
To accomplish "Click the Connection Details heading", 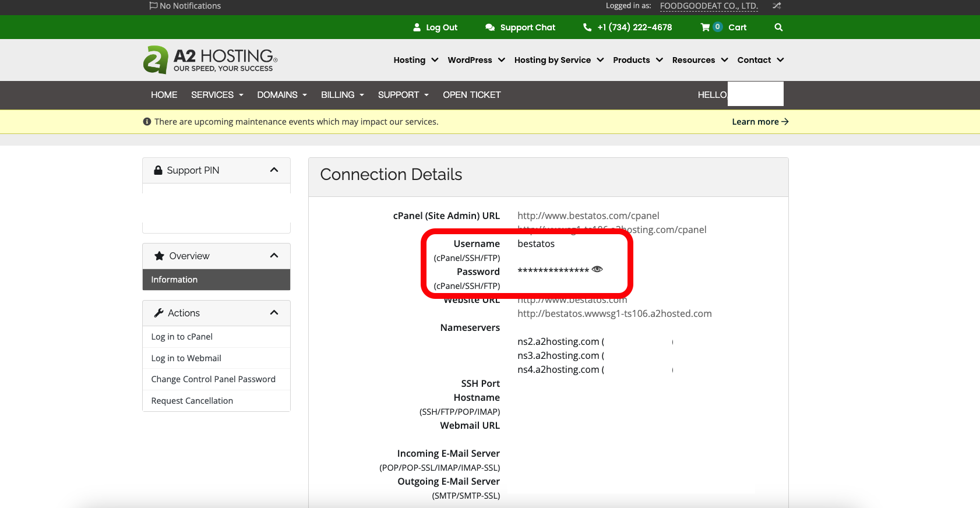I will point(391,175).
